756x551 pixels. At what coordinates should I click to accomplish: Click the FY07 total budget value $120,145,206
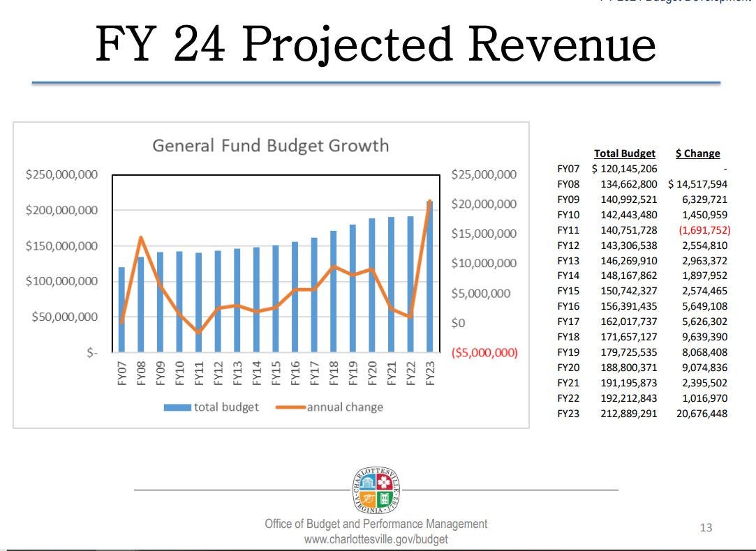624,169
